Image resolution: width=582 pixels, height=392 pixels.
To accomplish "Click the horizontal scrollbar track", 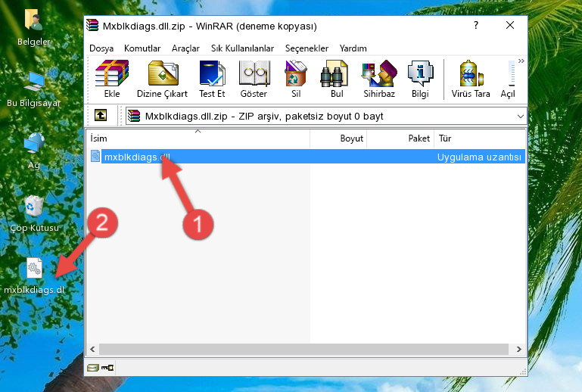I will [x=303, y=350].
